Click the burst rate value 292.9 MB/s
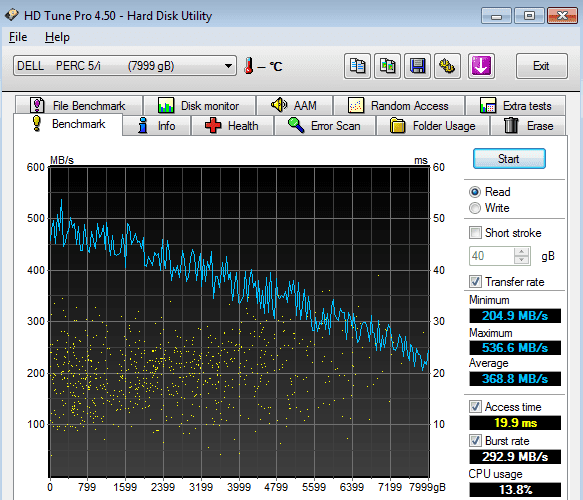This screenshot has height=500, width=583. tap(515, 457)
